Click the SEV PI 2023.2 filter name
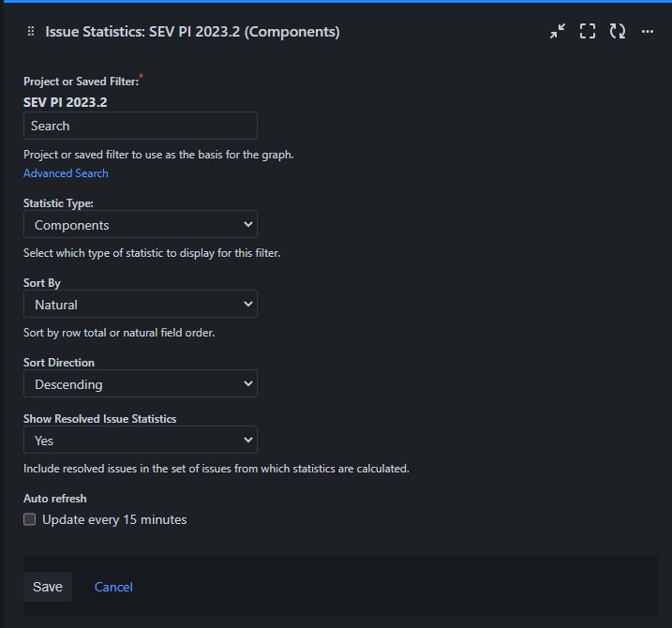 [x=66, y=102]
